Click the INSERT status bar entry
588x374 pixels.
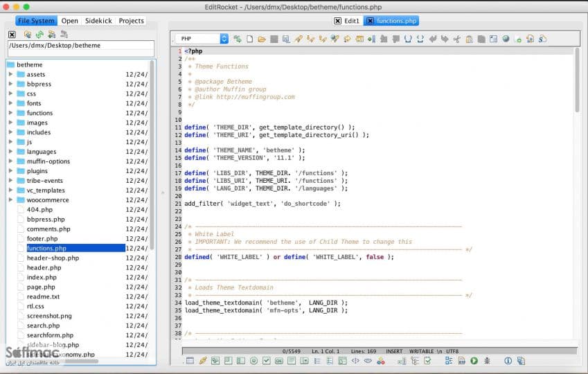click(x=394, y=351)
